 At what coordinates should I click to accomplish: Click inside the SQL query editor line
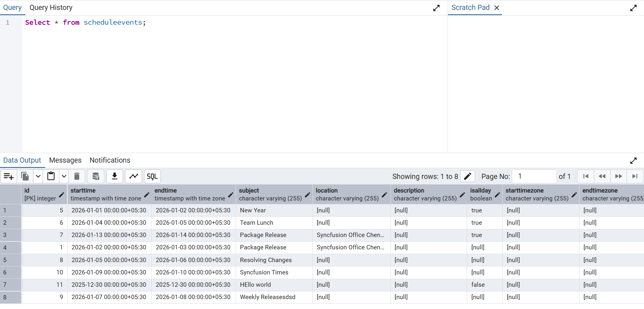[x=234, y=23]
